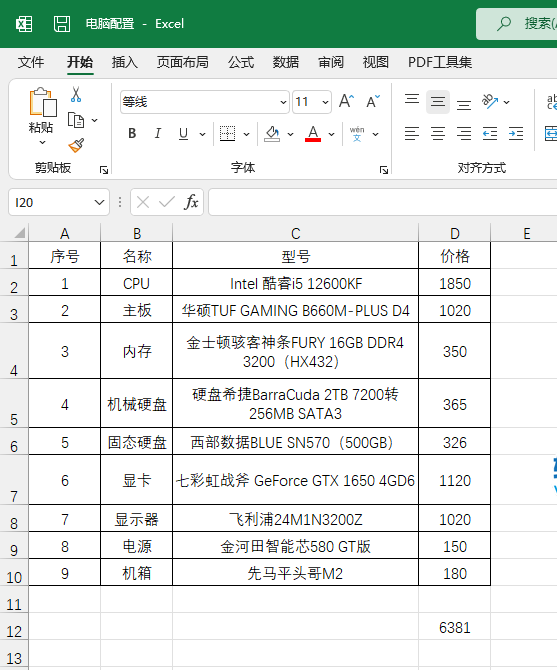The height and width of the screenshot is (670, 557).
Task: Switch to the 公式 tab
Action: click(x=241, y=62)
